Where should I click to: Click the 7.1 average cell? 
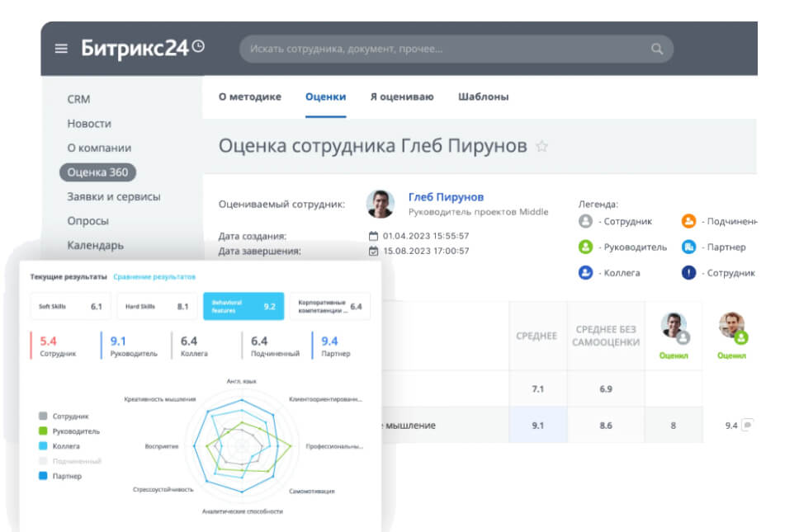[538, 389]
